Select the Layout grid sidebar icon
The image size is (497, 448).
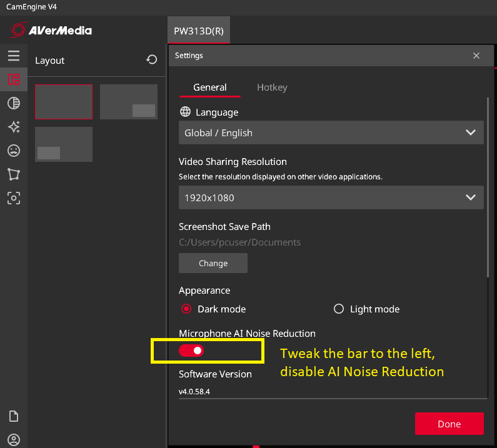[x=14, y=79]
